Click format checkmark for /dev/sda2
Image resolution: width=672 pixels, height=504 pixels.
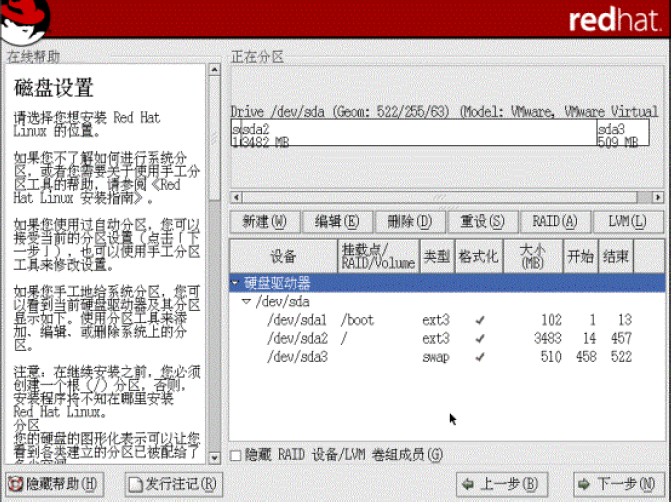[480, 339]
